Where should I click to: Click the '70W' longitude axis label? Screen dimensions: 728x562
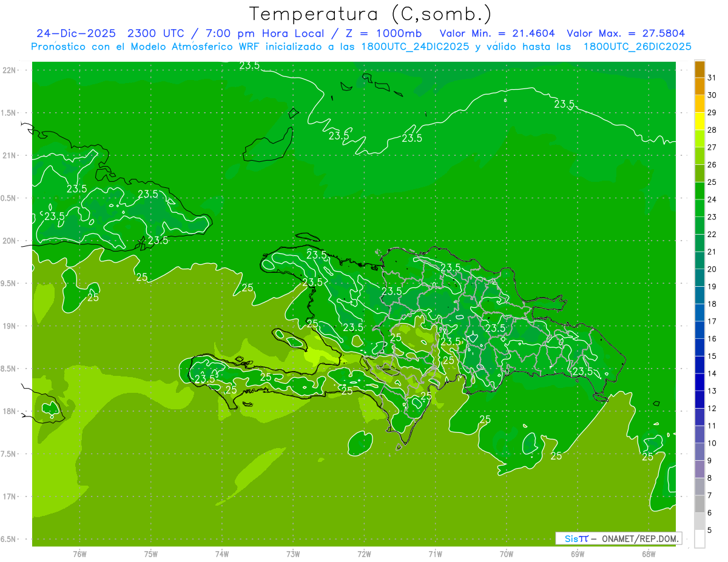[507, 554]
